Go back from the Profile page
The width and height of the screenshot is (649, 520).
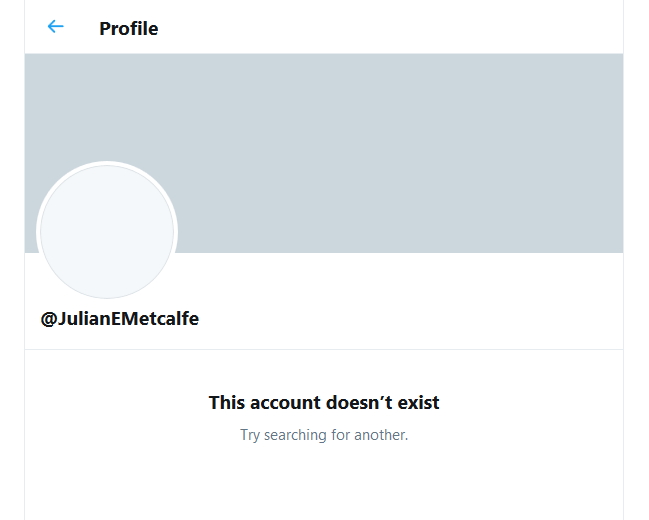56,27
